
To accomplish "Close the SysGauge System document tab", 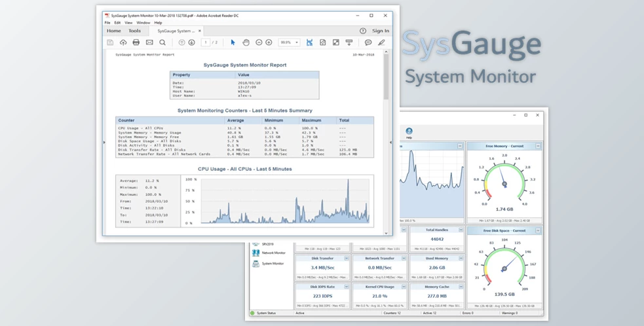I will click(200, 31).
